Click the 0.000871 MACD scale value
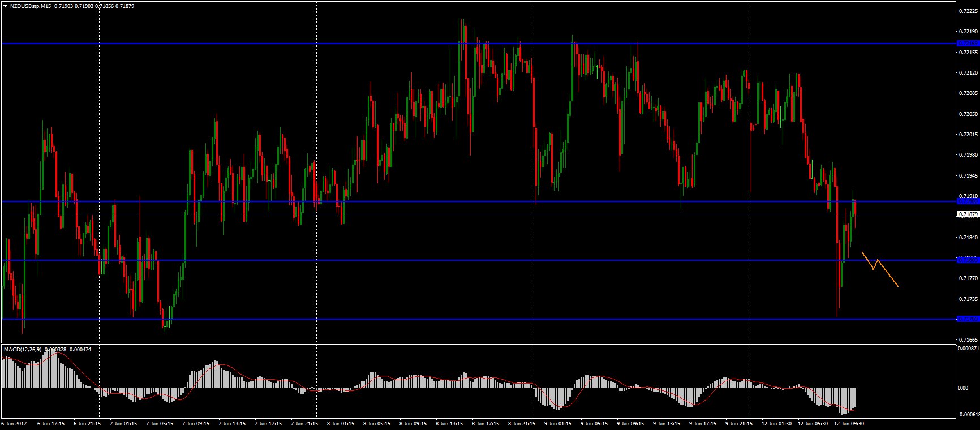The width and height of the screenshot is (980, 430). [x=968, y=349]
